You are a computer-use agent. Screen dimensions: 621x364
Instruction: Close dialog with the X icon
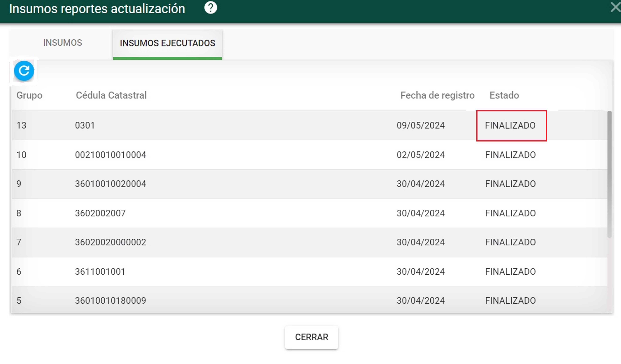pos(615,7)
